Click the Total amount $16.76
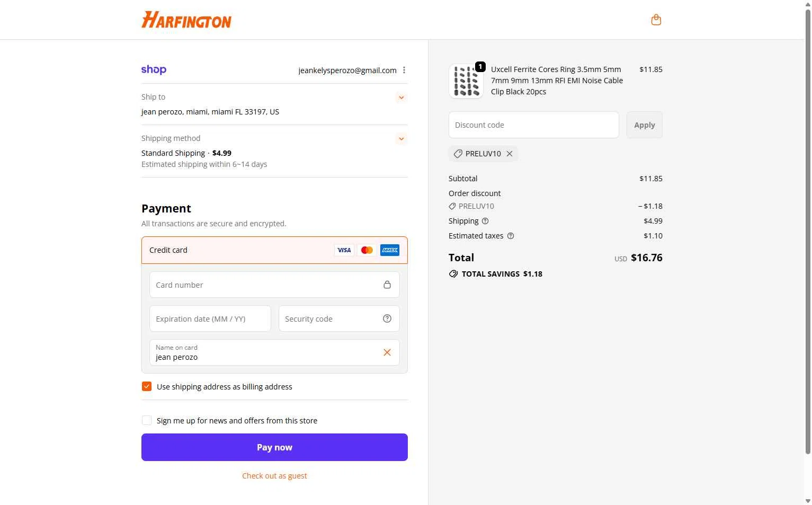The width and height of the screenshot is (812, 505). coord(647,258)
